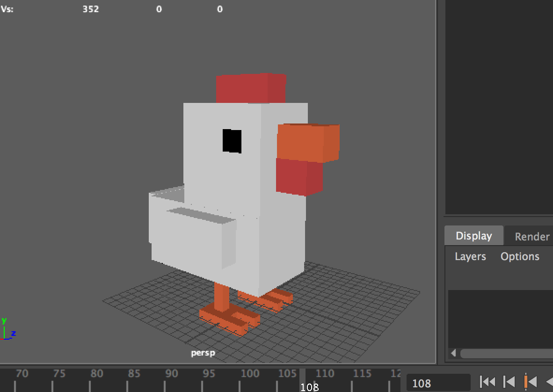Screen dimensions: 553x392
Task: Click the current time indicator at 108
Action: point(303,381)
